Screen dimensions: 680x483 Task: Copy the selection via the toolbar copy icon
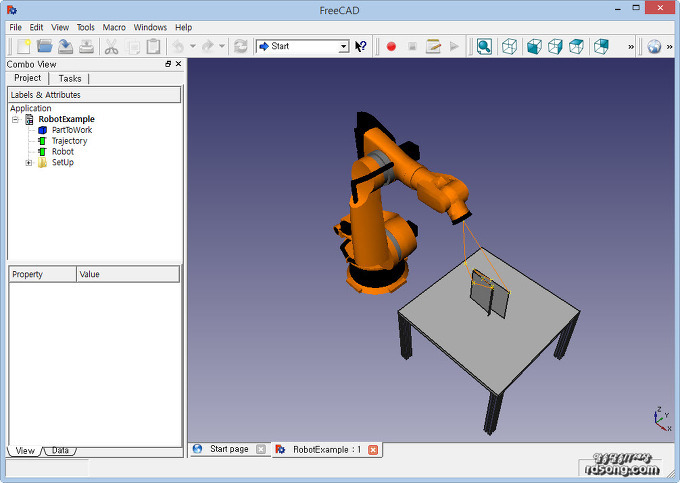click(133, 46)
